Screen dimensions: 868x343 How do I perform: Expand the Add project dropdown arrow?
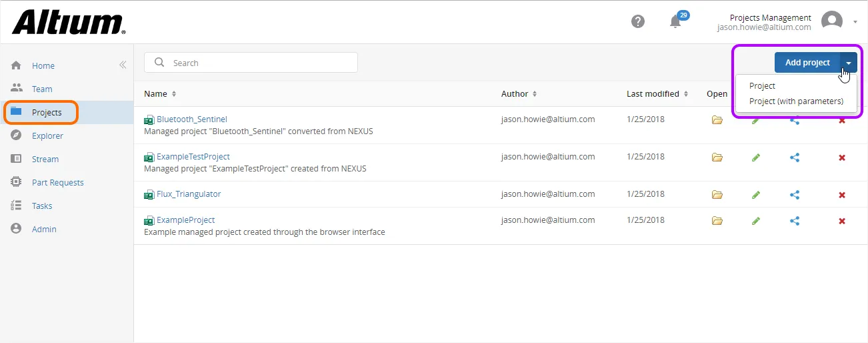(849, 63)
